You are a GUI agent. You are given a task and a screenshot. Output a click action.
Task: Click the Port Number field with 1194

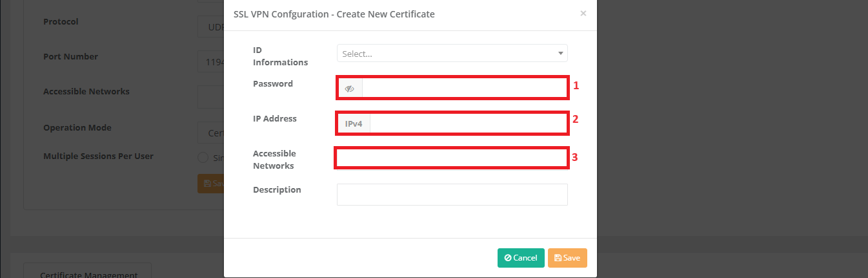pos(210,62)
